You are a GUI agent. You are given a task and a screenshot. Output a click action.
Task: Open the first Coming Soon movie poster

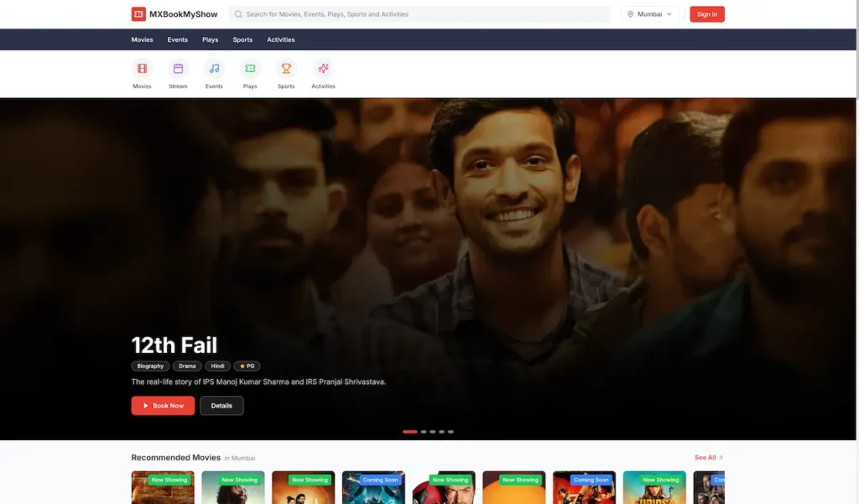pos(373,487)
